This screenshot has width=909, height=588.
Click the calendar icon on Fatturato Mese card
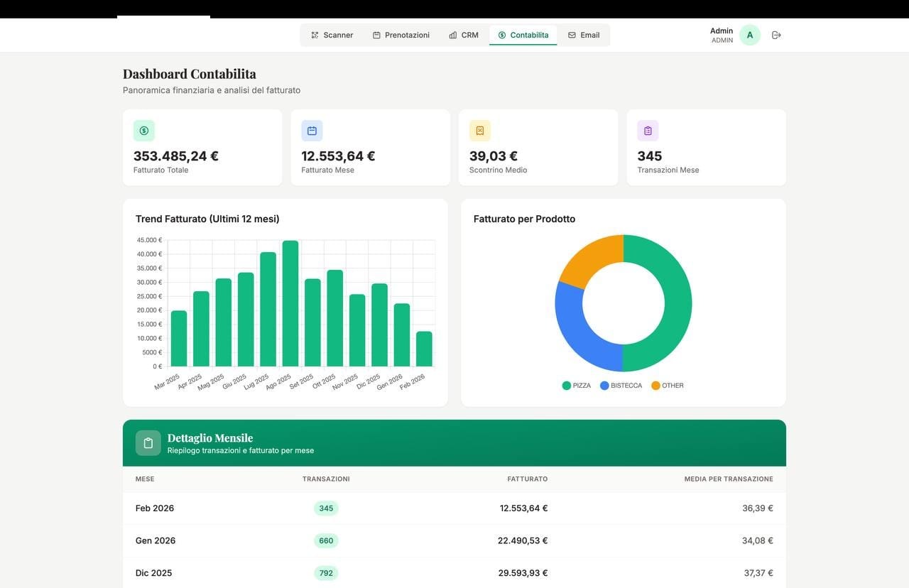click(x=309, y=129)
